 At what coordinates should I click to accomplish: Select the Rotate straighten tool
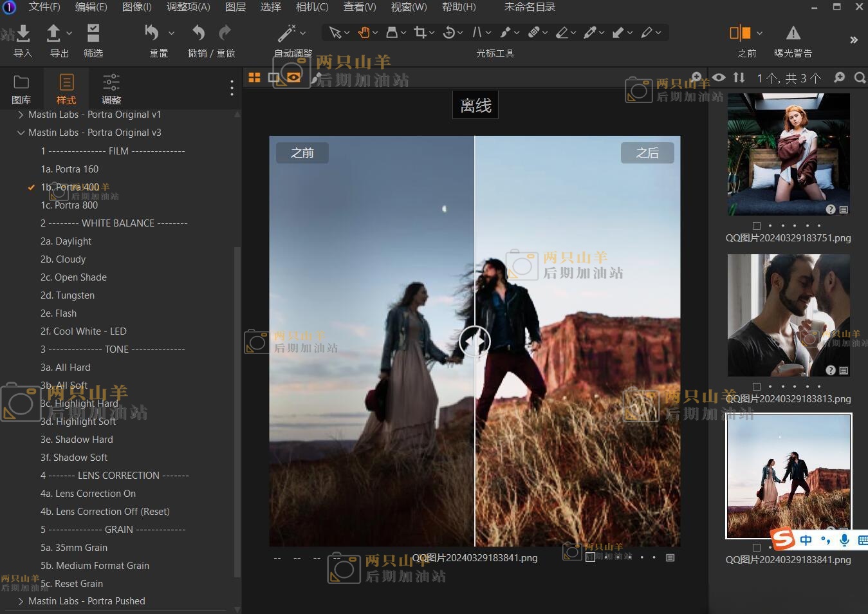tap(450, 33)
